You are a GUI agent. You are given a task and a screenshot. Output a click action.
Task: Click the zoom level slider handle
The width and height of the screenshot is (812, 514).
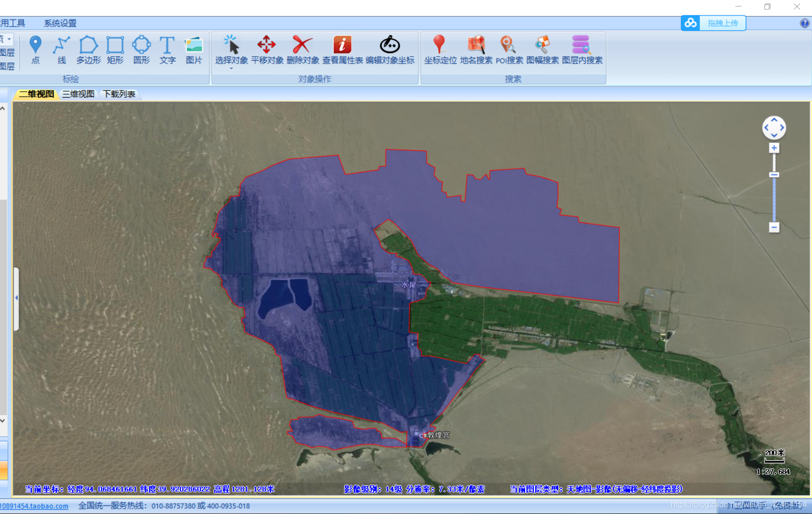pyautogui.click(x=774, y=175)
